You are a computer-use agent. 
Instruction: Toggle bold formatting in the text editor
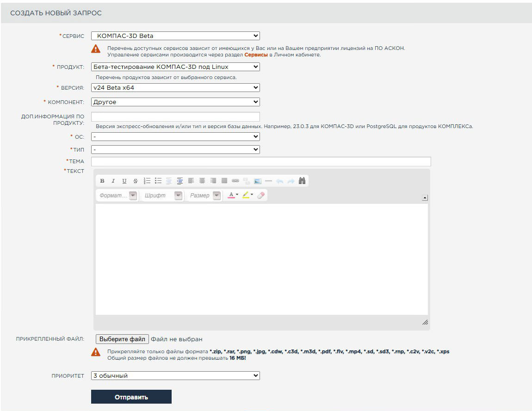point(102,181)
